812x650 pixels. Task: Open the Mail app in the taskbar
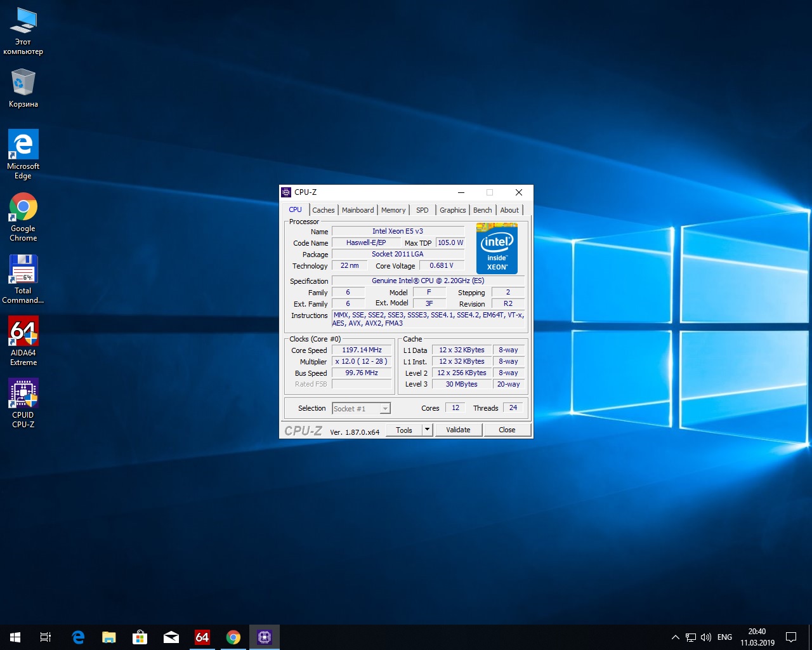pos(171,637)
